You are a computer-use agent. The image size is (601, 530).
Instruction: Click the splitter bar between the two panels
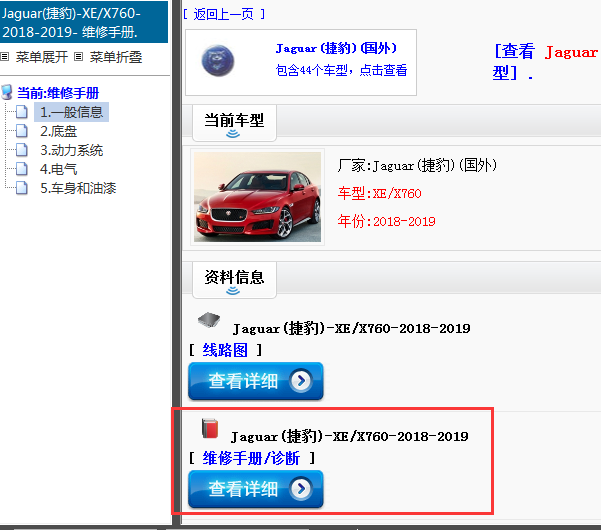[x=176, y=263]
